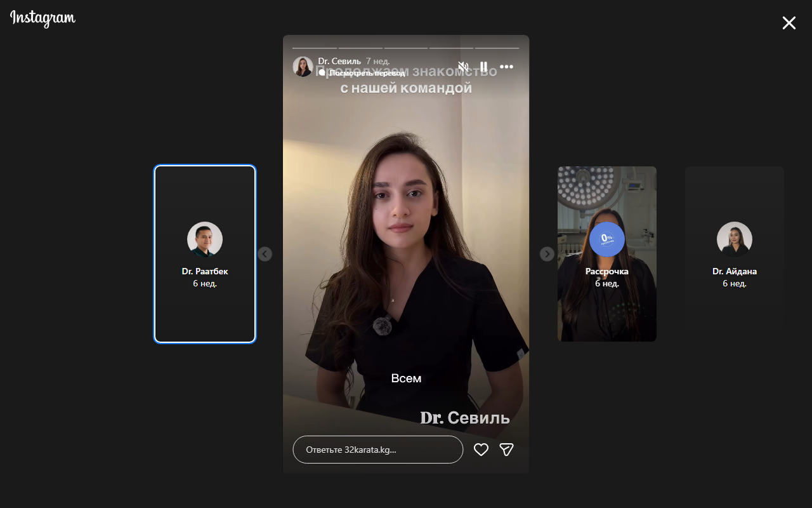The image size is (812, 508).
Task: Pause the story playback
Action: coord(483,67)
